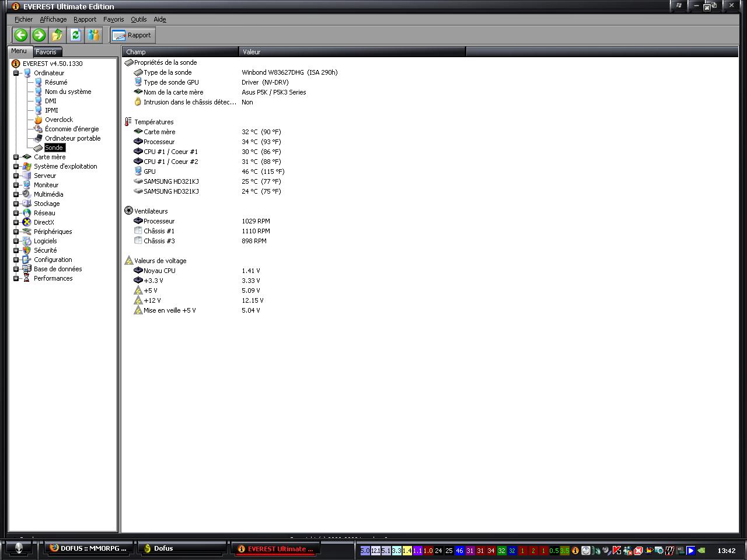The image size is (747, 560).
Task: Click the folder up-level toolbar icon
Action: [x=57, y=35]
